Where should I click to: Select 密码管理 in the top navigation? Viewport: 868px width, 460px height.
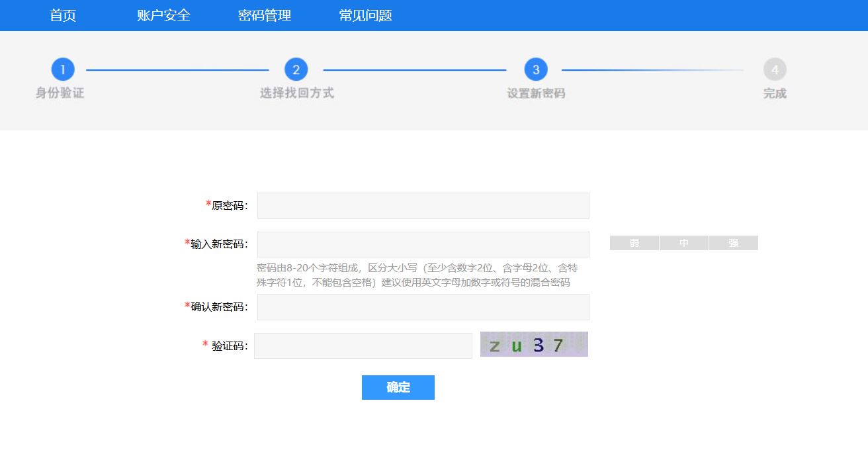[265, 15]
